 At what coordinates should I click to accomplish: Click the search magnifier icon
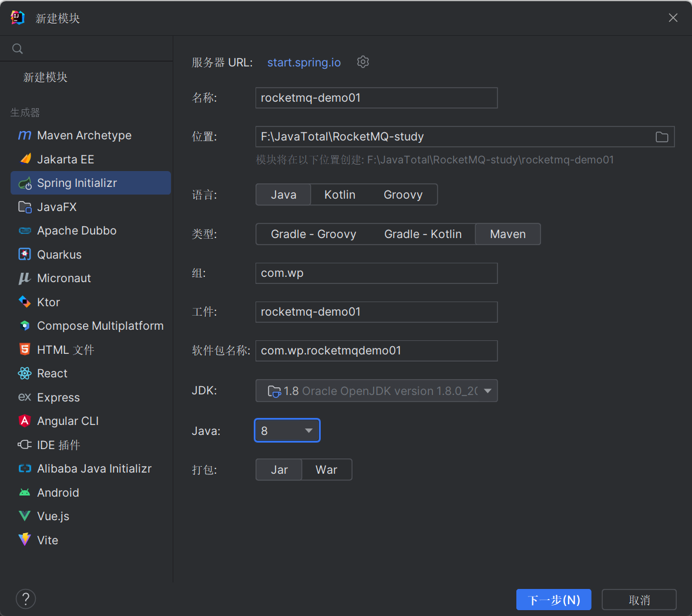(x=18, y=49)
